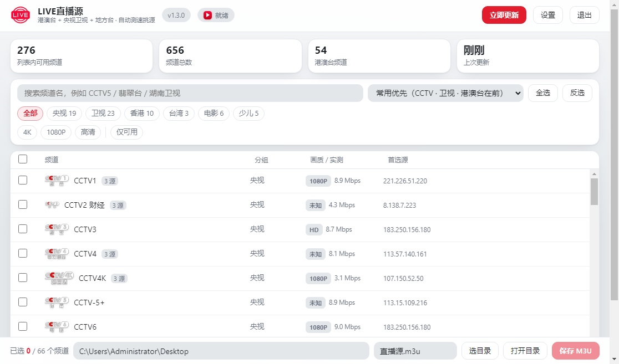Toggle the 高清 quality filter
Screen dimensions: 619x364
88,132
